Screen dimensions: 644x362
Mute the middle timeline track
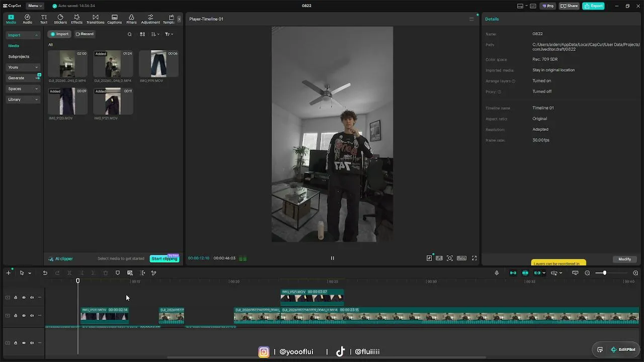[32, 316]
